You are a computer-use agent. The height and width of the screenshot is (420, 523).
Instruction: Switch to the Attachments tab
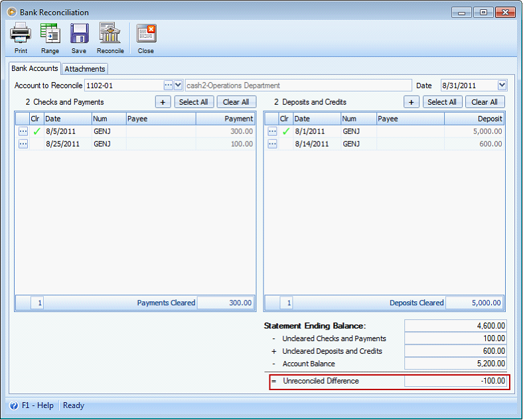[85, 69]
